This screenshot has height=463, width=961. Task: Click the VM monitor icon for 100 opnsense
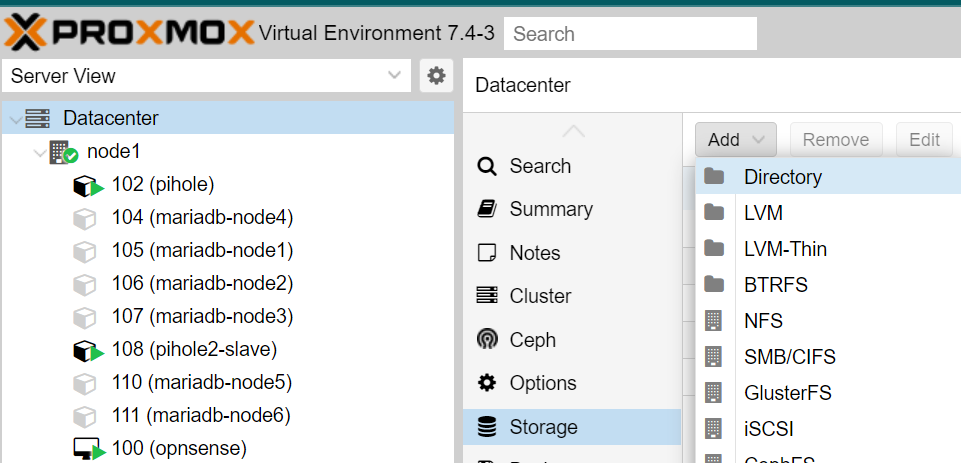[x=89, y=450]
